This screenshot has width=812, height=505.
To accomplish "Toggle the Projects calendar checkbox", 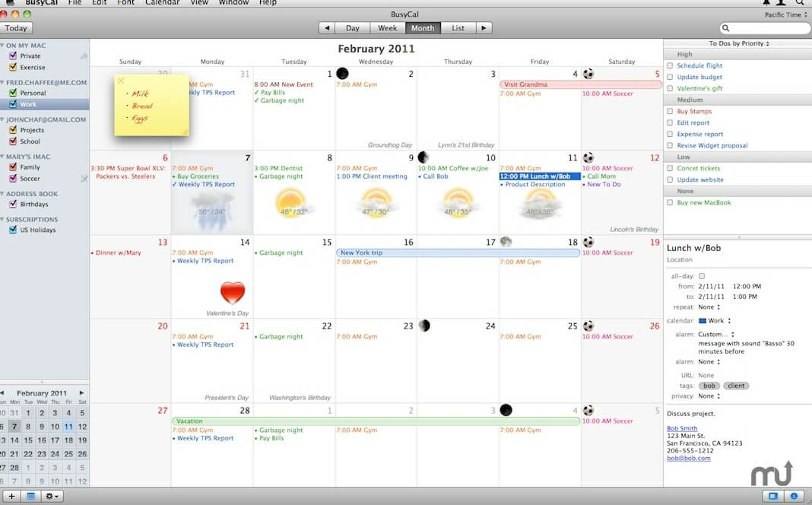I will [13, 129].
